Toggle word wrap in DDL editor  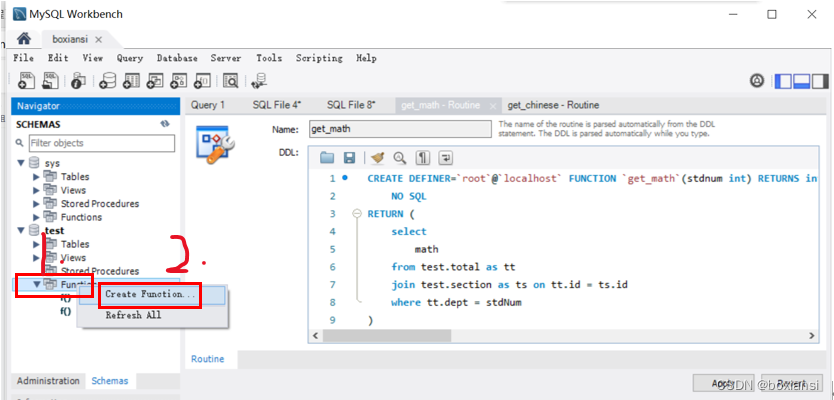[x=445, y=157]
